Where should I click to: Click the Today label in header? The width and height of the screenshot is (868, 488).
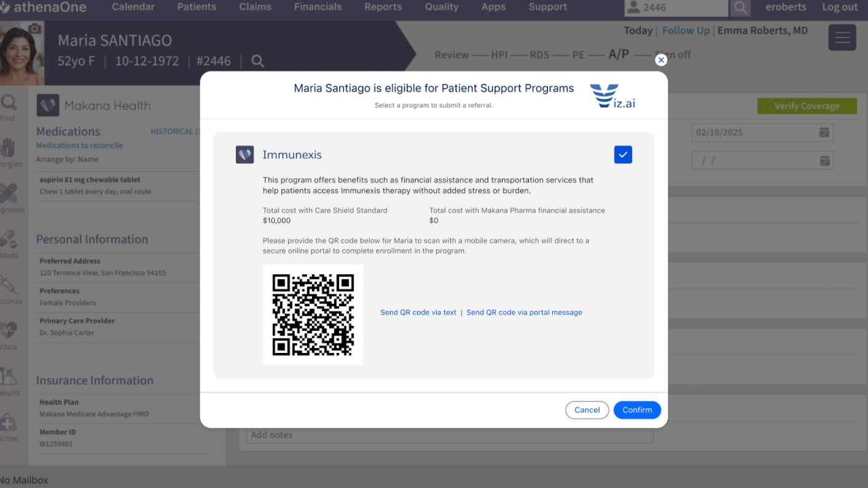click(638, 31)
